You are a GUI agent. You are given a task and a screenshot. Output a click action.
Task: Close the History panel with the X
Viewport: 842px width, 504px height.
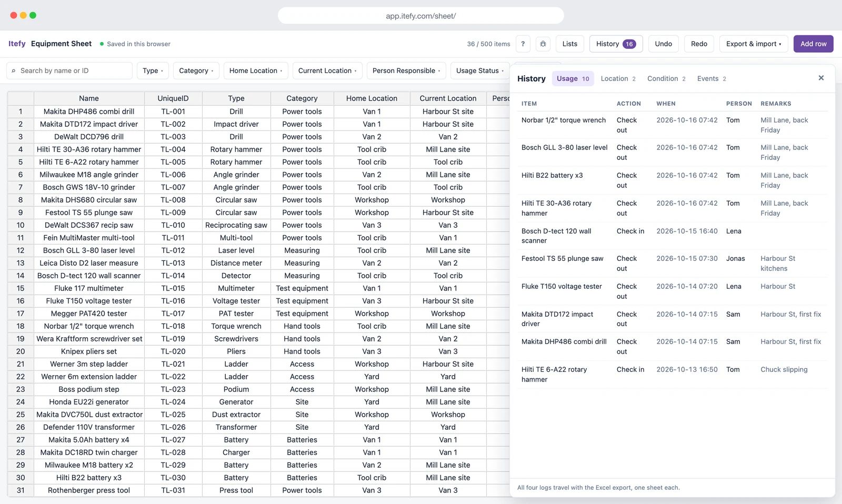821,78
